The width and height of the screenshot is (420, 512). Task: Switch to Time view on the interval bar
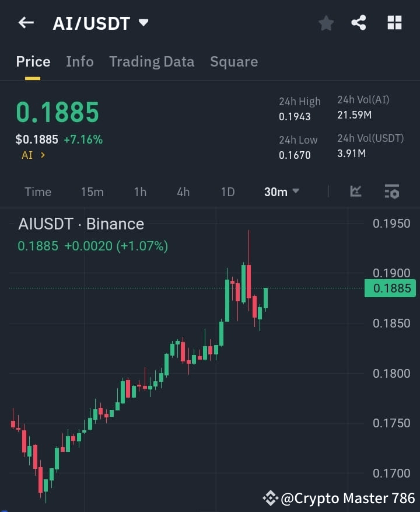pyautogui.click(x=37, y=191)
